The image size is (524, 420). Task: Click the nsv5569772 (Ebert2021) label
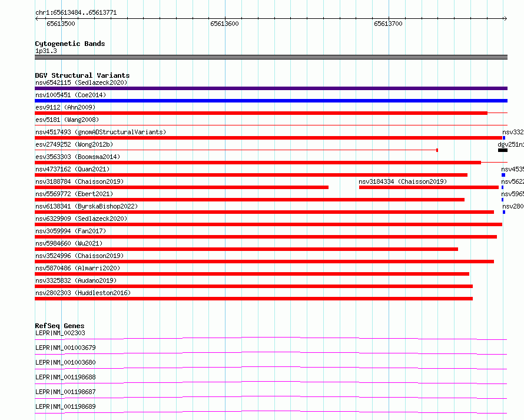pos(74,194)
